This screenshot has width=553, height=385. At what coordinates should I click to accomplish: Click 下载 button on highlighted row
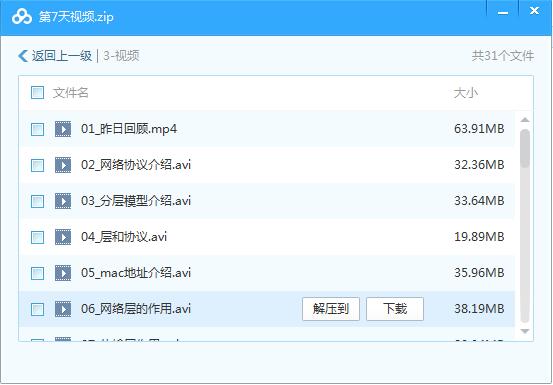click(395, 309)
